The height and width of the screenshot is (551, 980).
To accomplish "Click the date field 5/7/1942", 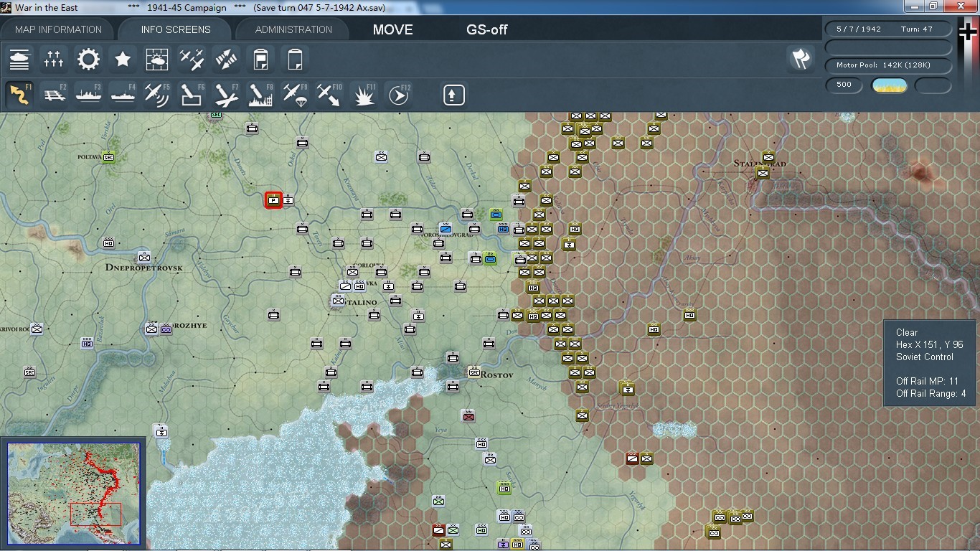I will click(x=859, y=29).
